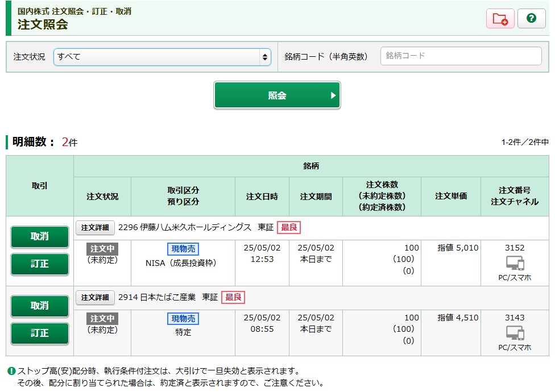The image size is (555, 392).
Task: Open help via the question mark icon
Action: [531, 19]
